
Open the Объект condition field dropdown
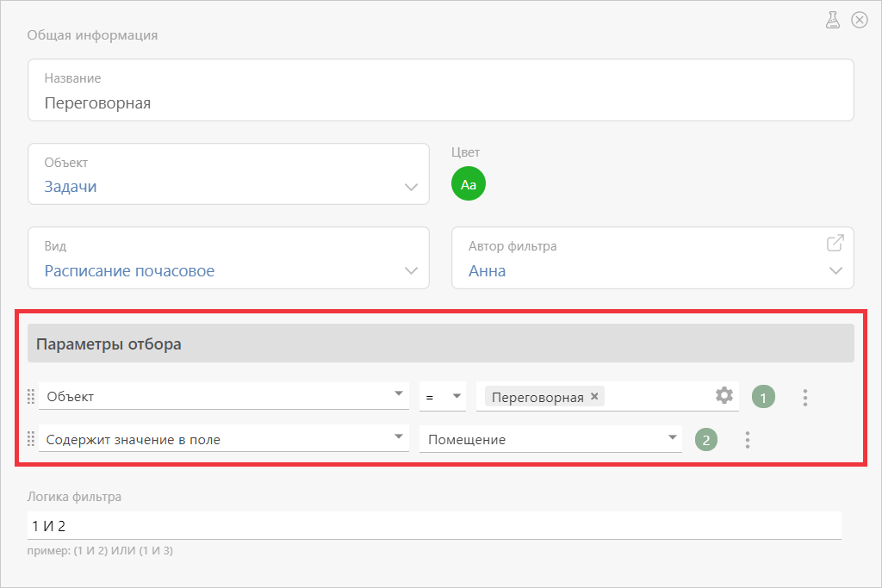(x=223, y=396)
